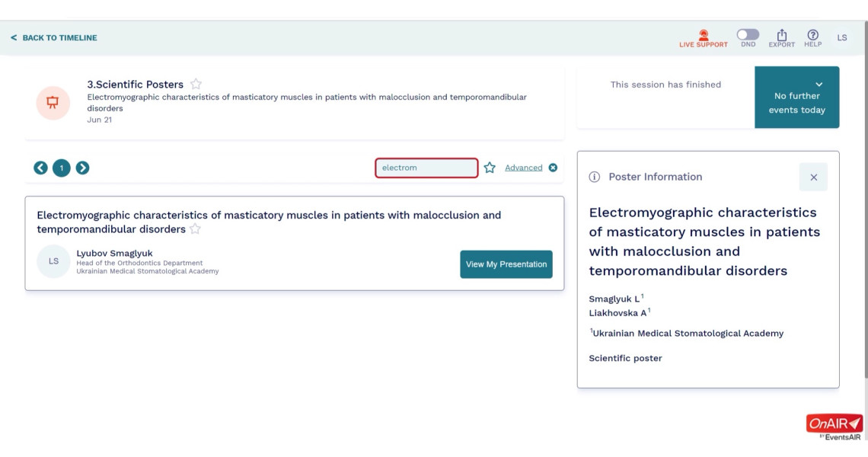Filter by favorites star next to search
The height and width of the screenshot is (457, 868).
click(490, 168)
